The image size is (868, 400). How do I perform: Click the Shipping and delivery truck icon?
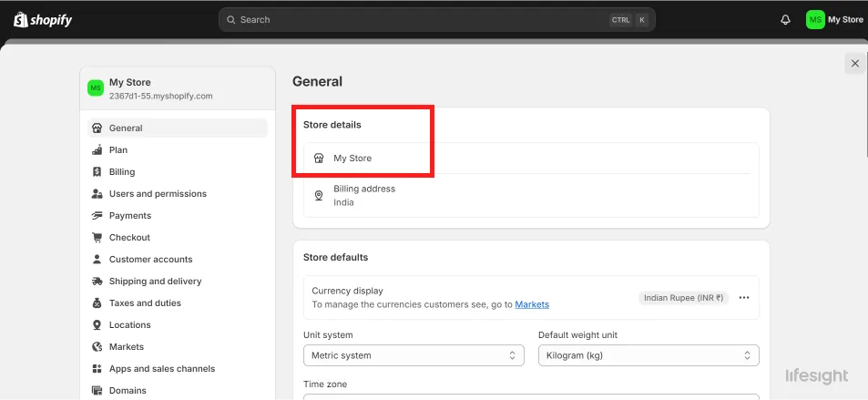(x=97, y=281)
